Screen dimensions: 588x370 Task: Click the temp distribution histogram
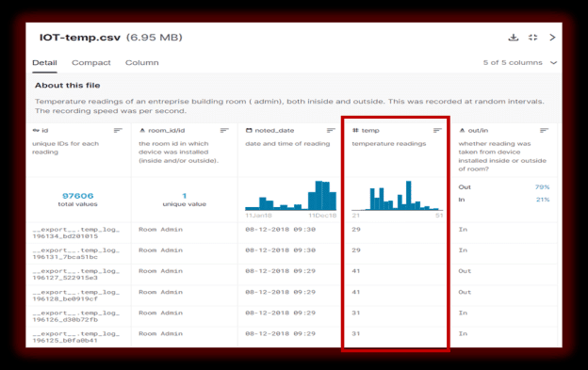click(397, 196)
